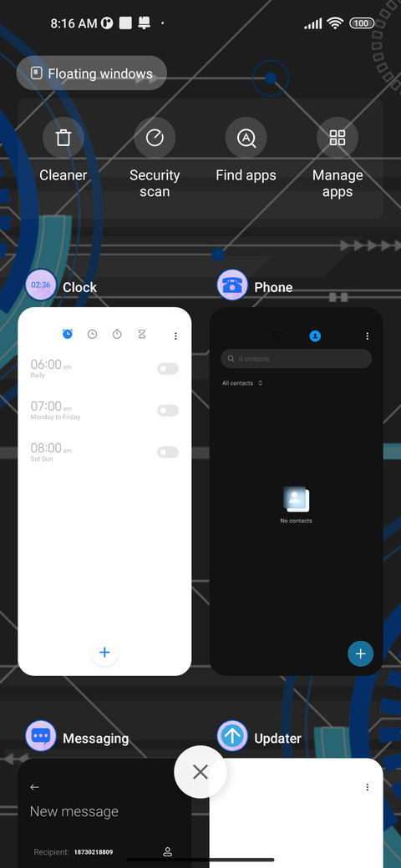This screenshot has width=401, height=868.
Task: Tap the Clock app title label
Action: coord(79,287)
